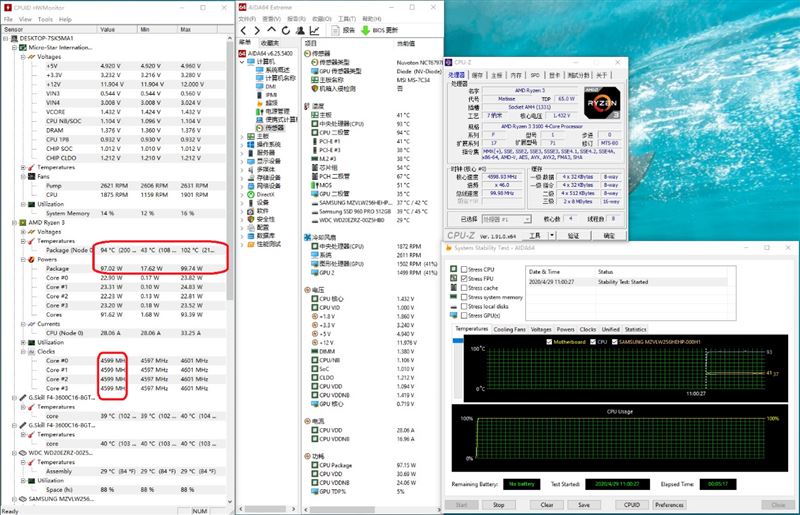Expand the 显示设备 node in AIDA64 tree
Screen dimensions: 800x515
[x=242, y=161]
